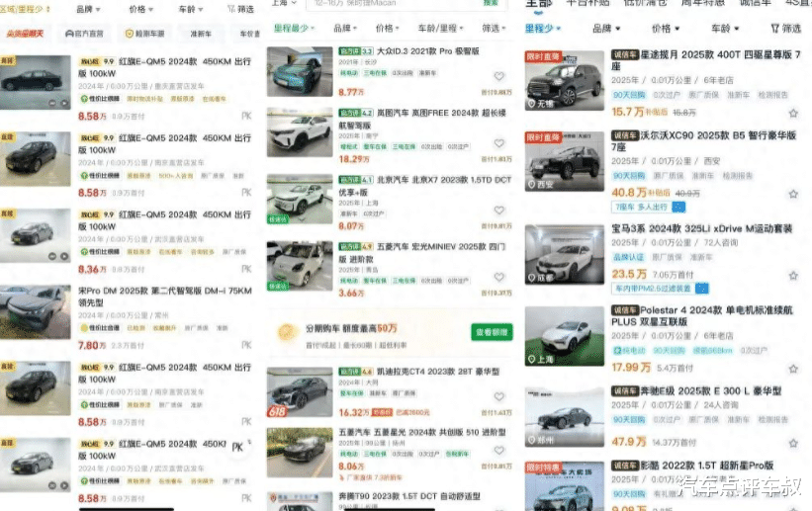
Task: Open 奔腾T90 2023款 1.5T listing title
Action: click(x=409, y=496)
